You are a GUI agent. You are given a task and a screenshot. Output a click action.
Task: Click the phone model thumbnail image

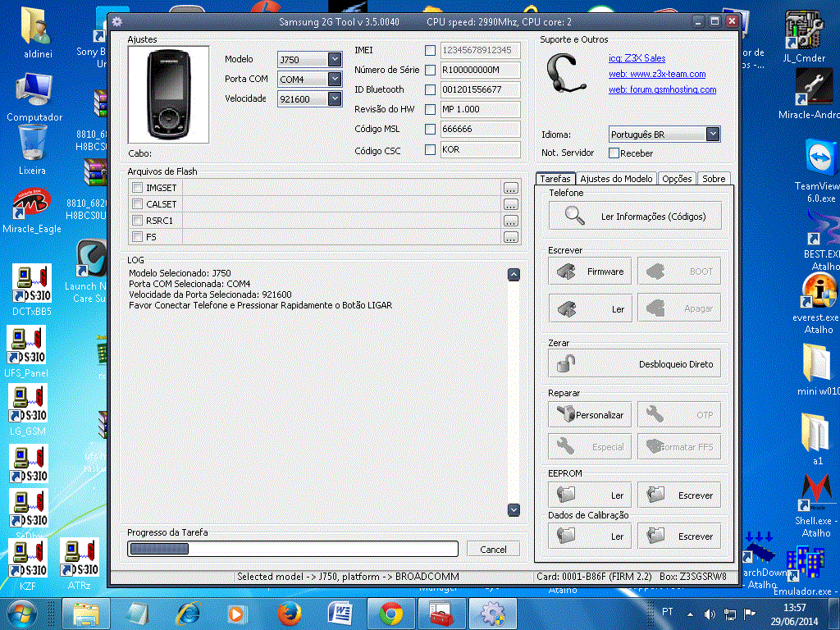168,94
